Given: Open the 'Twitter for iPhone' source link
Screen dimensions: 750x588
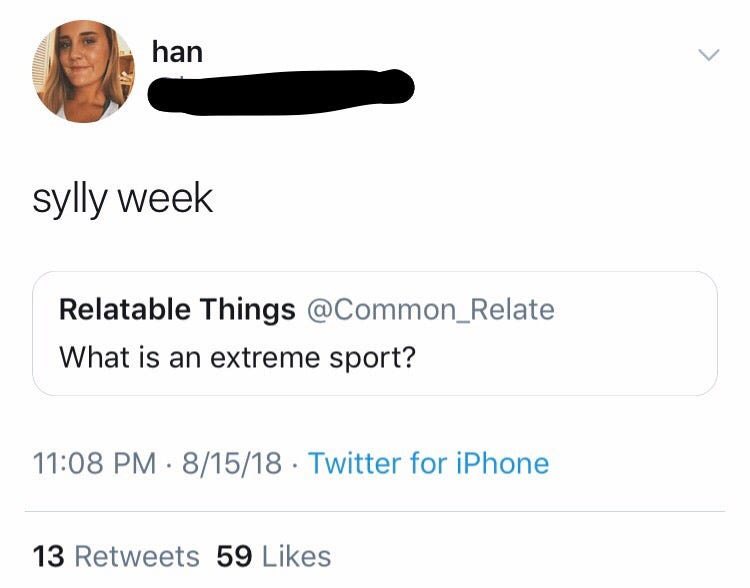Looking at the screenshot, I should pyautogui.click(x=428, y=463).
